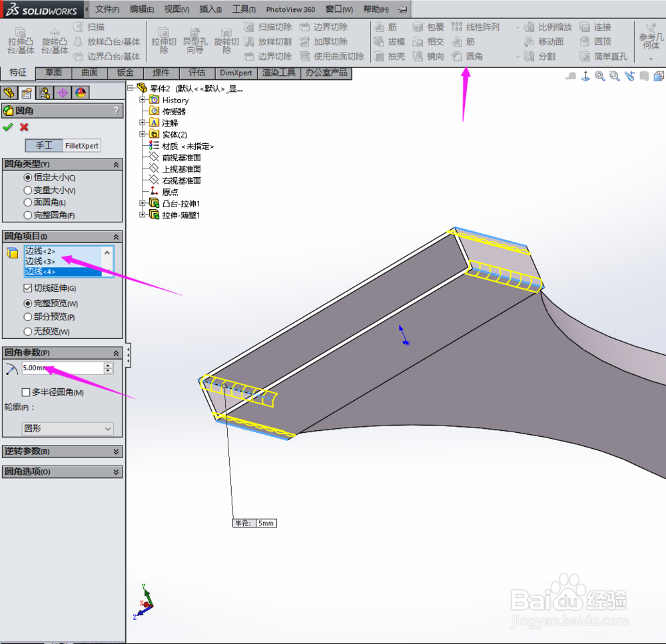Click the green checkmark to accept the fillet
666x644 pixels.
click(8, 127)
